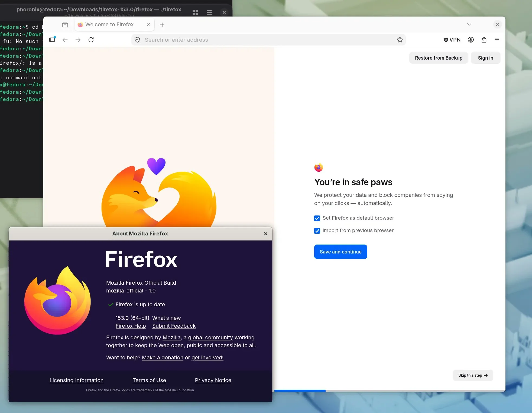The height and width of the screenshot is (413, 532).
Task: Click the tracking protection shield icon
Action: pos(137,40)
